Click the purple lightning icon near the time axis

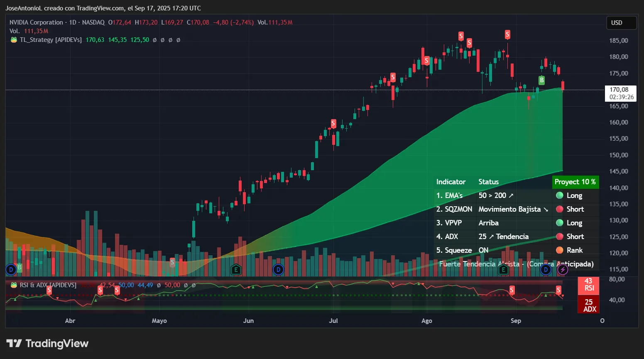pyautogui.click(x=562, y=270)
